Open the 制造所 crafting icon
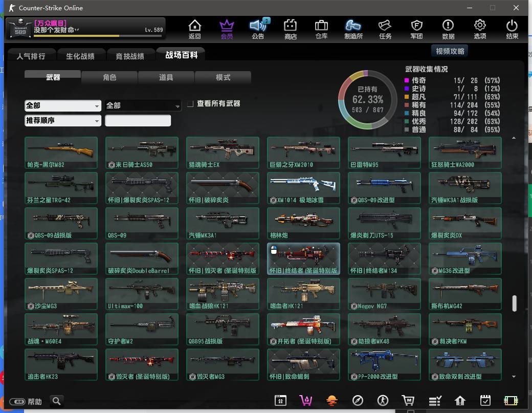The height and width of the screenshot is (413, 532). point(353,29)
